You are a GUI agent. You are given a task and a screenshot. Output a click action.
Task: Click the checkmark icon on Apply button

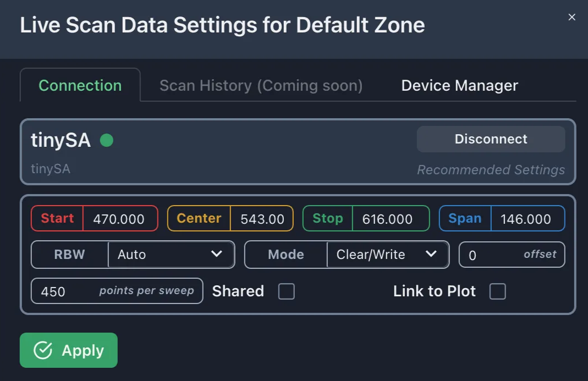click(43, 350)
